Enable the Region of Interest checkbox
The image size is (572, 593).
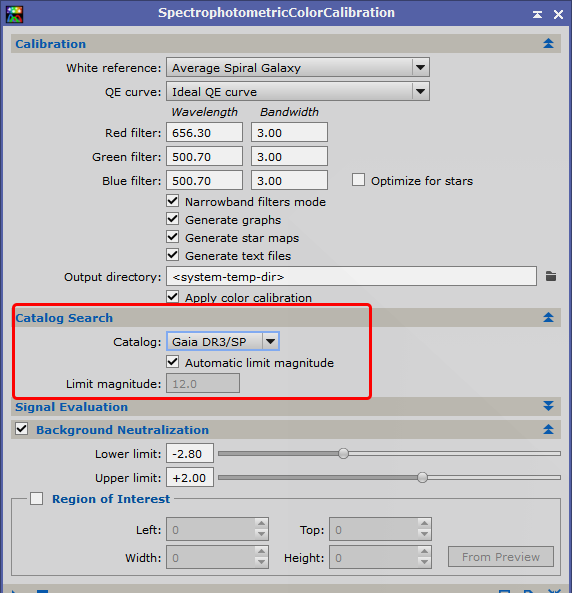37,498
